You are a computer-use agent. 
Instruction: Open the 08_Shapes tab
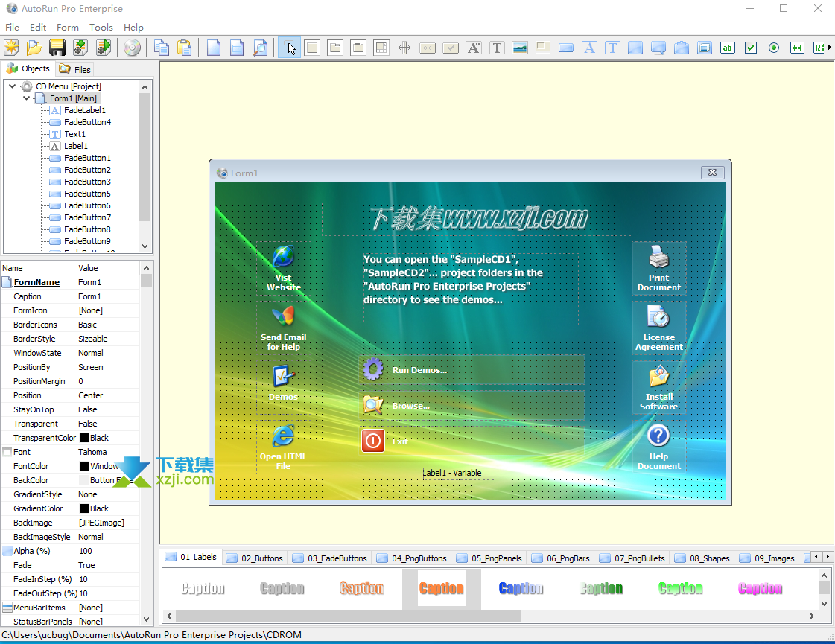pos(702,558)
